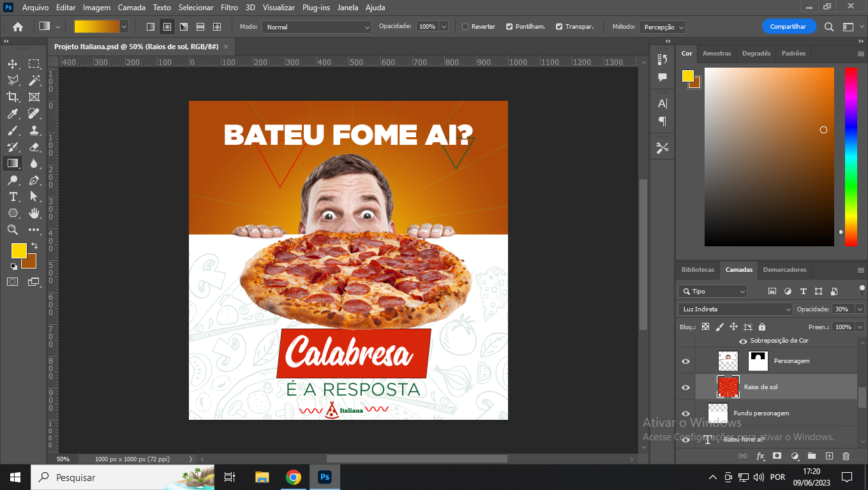Open the search magnifier in options bar

click(829, 27)
